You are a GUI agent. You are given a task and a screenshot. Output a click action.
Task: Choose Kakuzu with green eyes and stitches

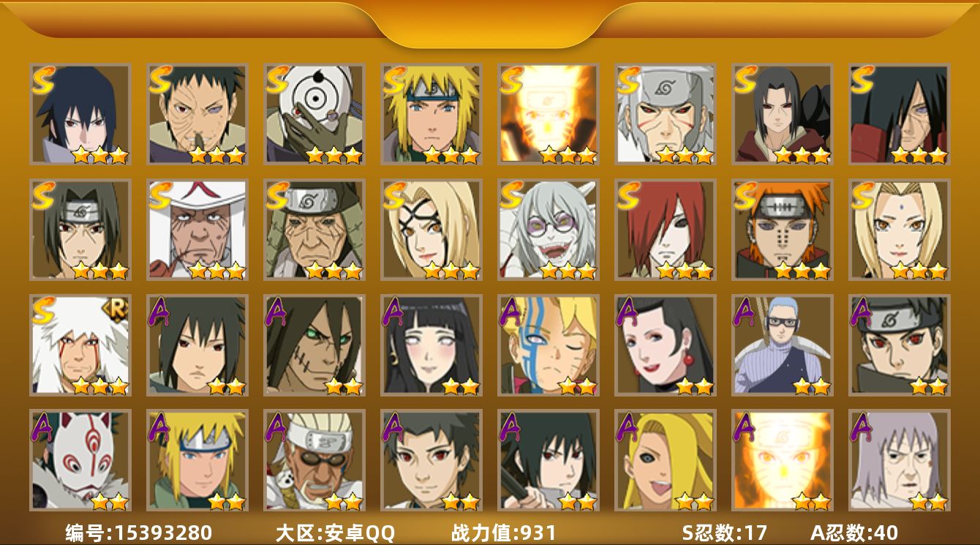314,345
